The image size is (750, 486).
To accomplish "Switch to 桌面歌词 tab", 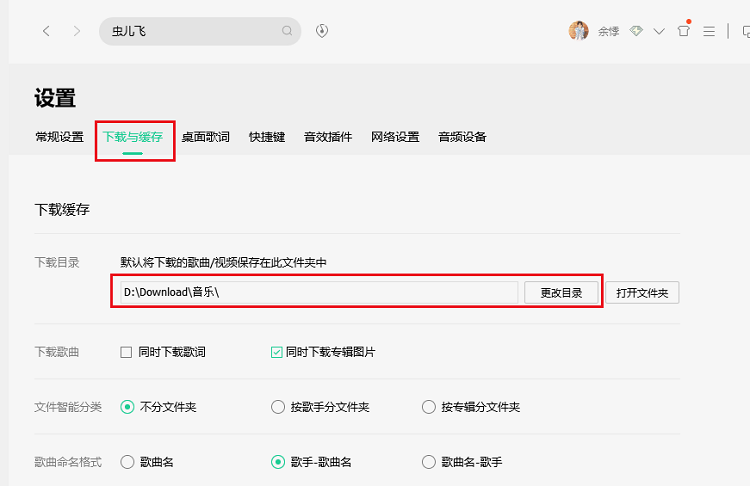I will pyautogui.click(x=206, y=137).
